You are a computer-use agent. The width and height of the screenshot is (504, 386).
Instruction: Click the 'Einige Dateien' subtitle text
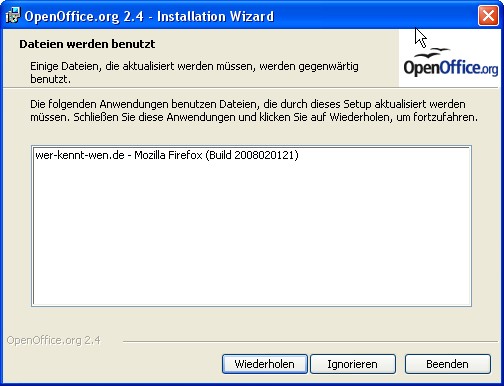[x=194, y=73]
